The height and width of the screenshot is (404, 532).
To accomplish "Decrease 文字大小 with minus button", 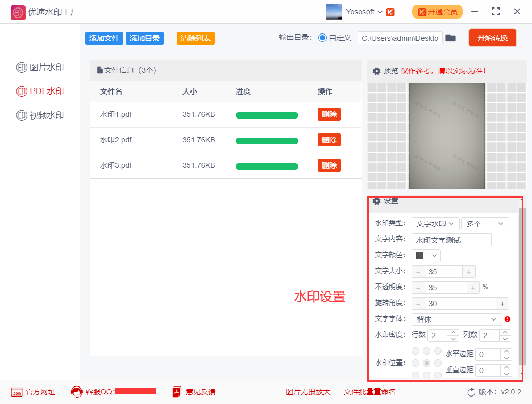I will pyautogui.click(x=418, y=272).
